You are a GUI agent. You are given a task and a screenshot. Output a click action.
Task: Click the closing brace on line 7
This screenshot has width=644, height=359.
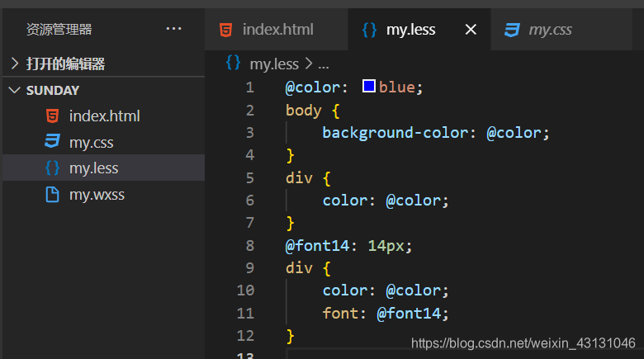[291, 223]
